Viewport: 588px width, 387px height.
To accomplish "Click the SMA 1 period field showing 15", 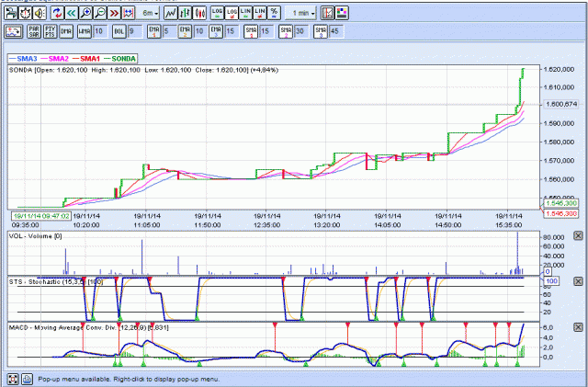I will (x=266, y=30).
